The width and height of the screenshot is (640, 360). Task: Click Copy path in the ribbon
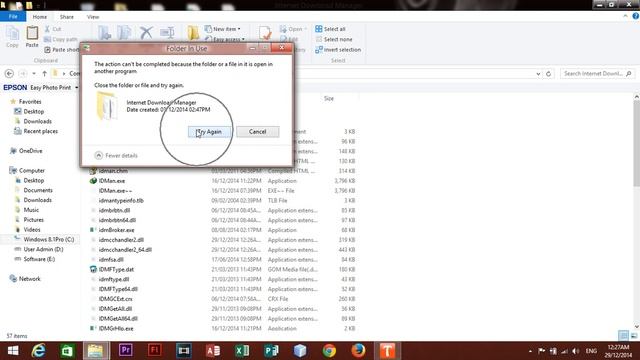60,39
